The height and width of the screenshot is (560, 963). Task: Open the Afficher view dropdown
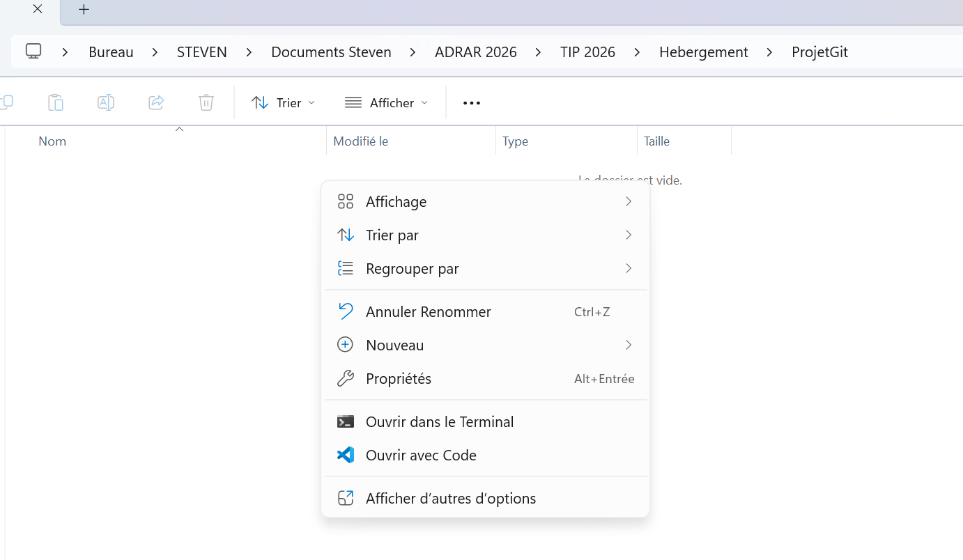(387, 103)
